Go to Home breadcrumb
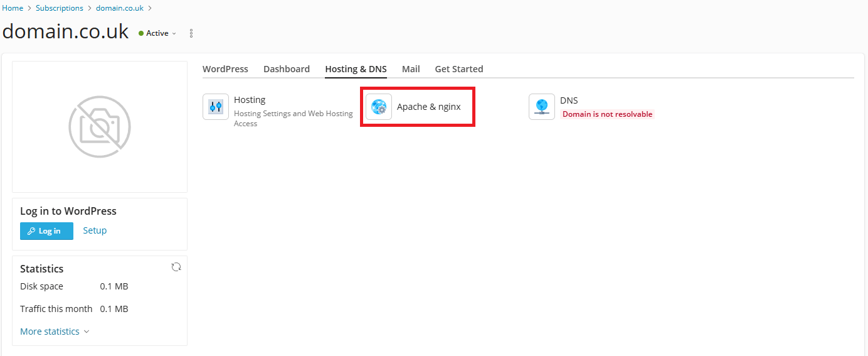 point(13,8)
